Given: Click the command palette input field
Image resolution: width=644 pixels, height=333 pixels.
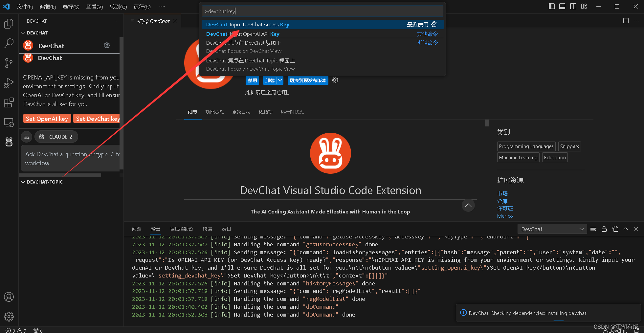Looking at the screenshot, I should [x=322, y=11].
